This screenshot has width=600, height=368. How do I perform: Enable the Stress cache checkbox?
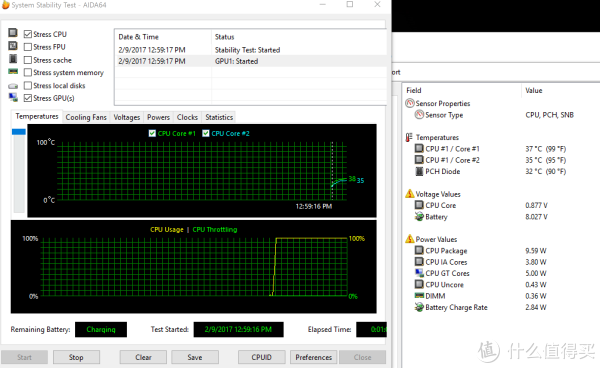coord(28,60)
